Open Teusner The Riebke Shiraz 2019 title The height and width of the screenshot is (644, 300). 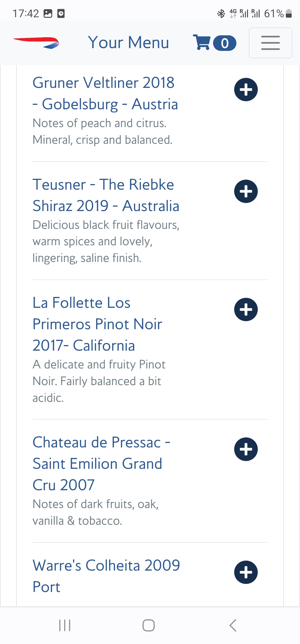(106, 195)
